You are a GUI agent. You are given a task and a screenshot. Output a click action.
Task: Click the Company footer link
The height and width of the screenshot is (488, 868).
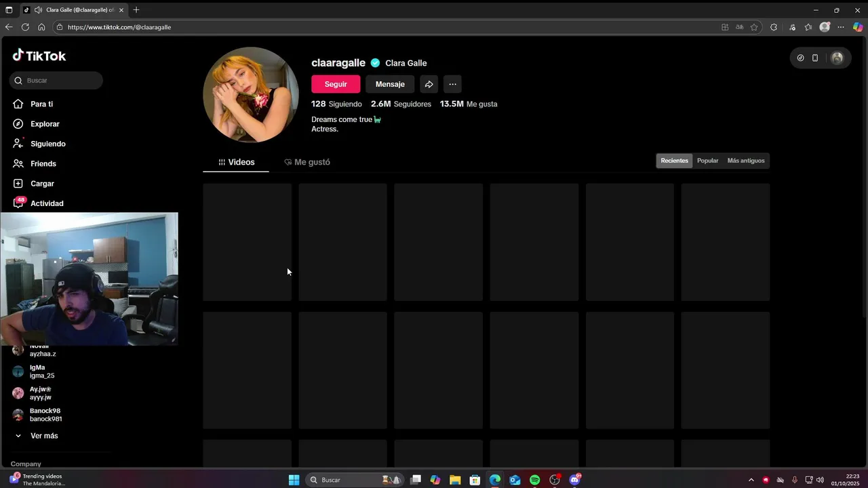click(x=26, y=464)
